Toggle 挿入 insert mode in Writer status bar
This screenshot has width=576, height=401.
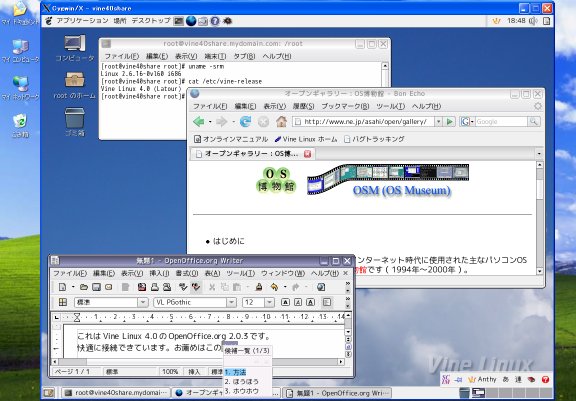point(194,372)
